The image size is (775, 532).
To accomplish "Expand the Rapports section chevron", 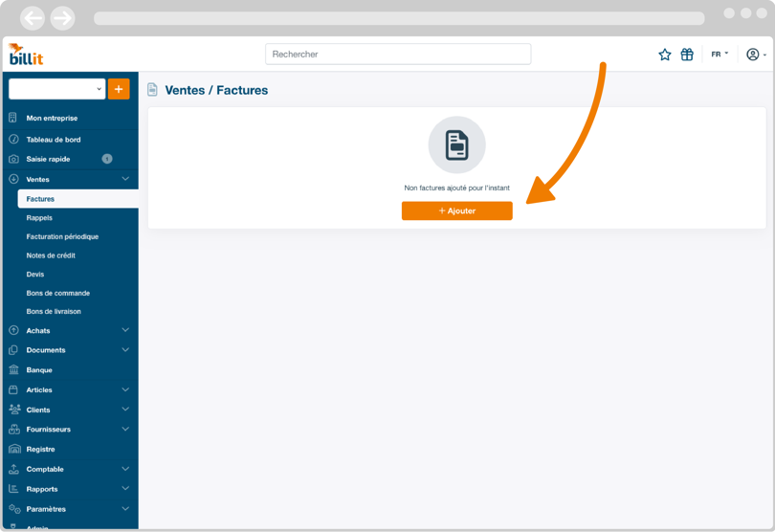I will pos(125,489).
